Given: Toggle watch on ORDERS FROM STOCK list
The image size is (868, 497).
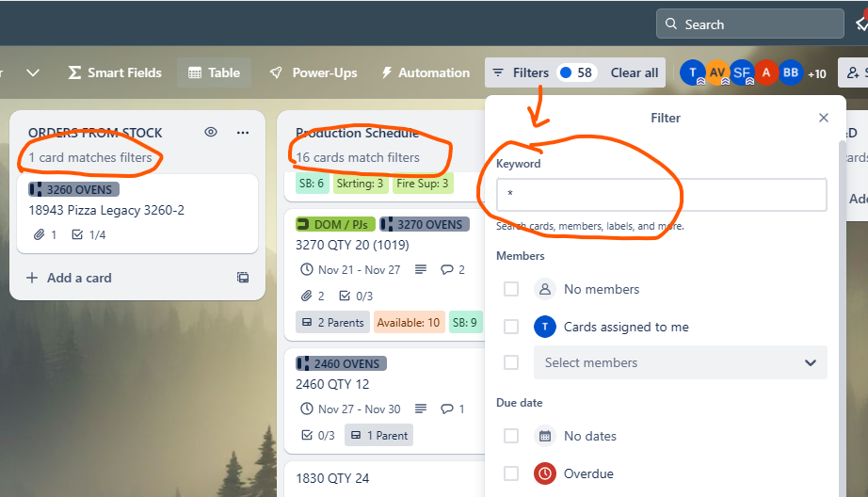Looking at the screenshot, I should pyautogui.click(x=210, y=133).
